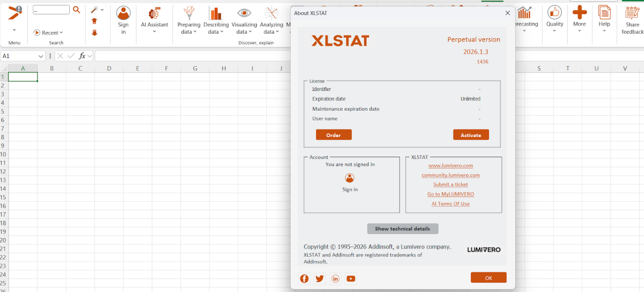
Task: Close the About XLSTAT dialog
Action: (508, 13)
